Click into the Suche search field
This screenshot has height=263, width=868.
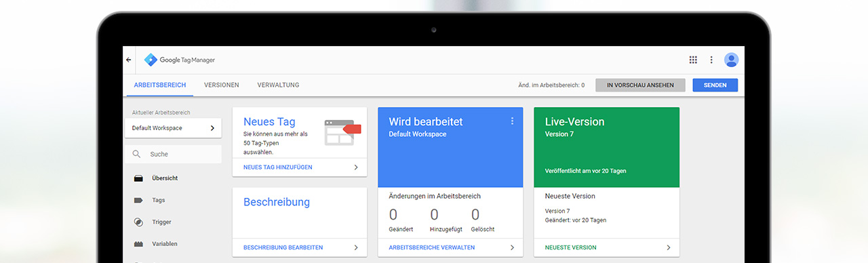[173, 155]
